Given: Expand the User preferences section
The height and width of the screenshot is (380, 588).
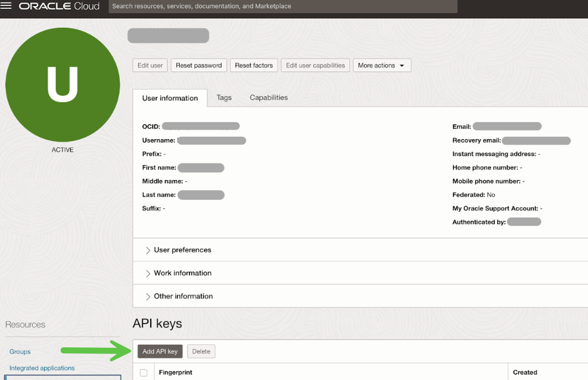Looking at the screenshot, I should (x=182, y=250).
